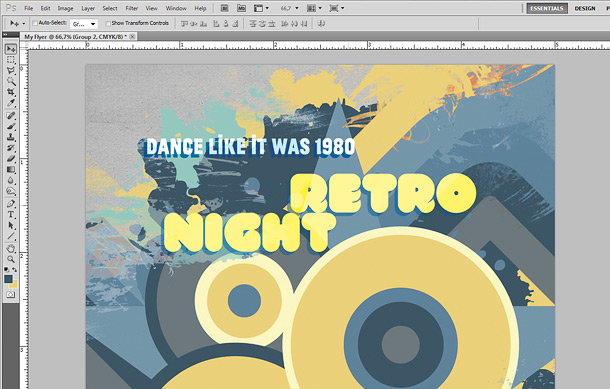Open the Filter menu
This screenshot has width=610, height=389.
(131, 8)
